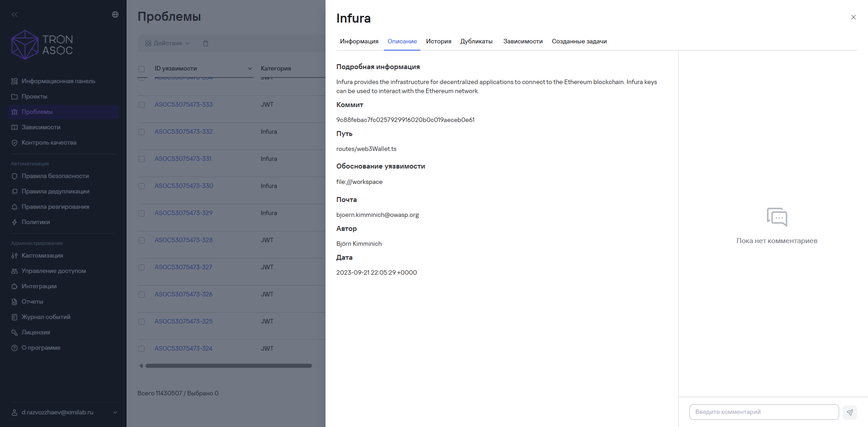Toggle the select-all checkbox in table header
868x427 pixels.
coord(142,69)
